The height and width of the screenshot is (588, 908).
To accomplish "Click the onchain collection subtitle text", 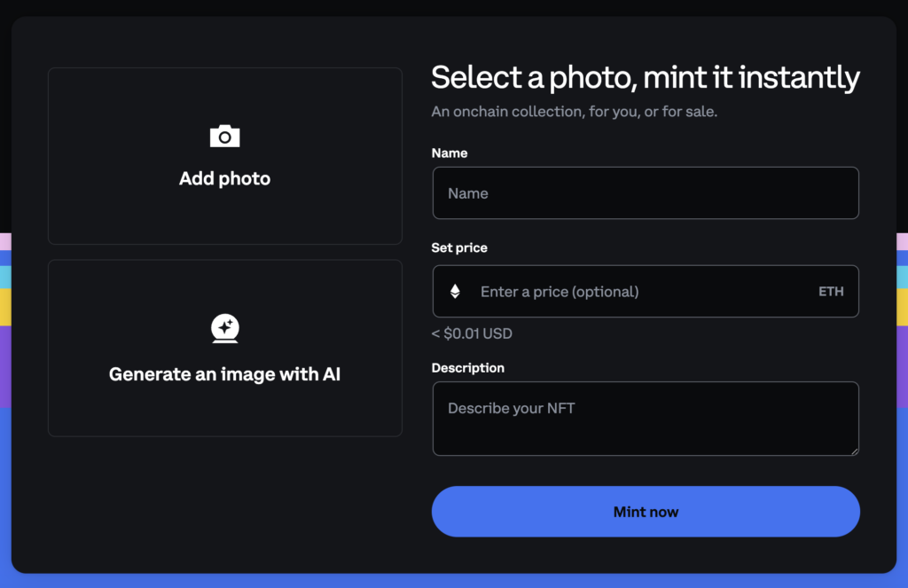I will pos(575,111).
